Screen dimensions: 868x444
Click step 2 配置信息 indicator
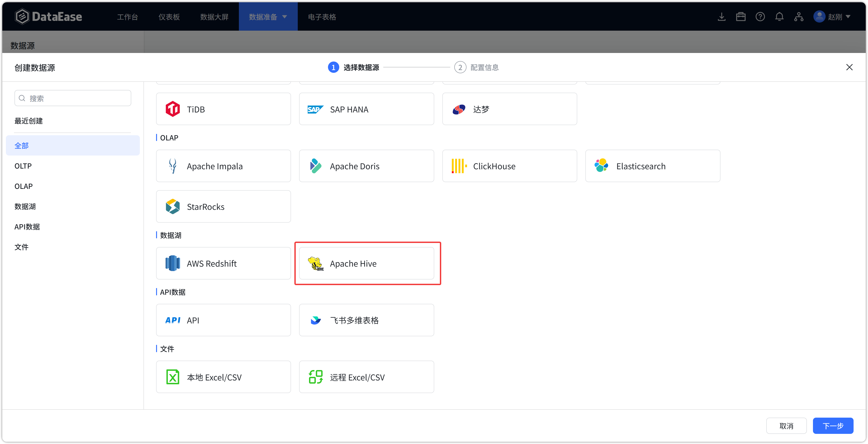[x=476, y=67]
